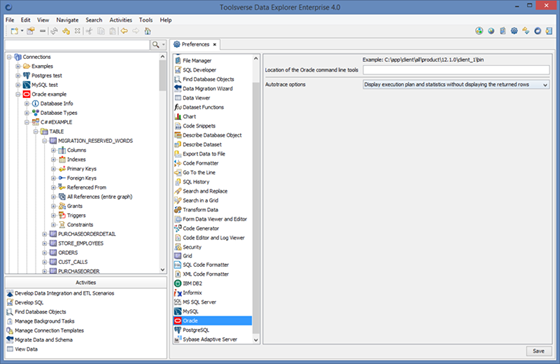
Task: Click the Data Viewer preference icon
Action: pos(178,98)
